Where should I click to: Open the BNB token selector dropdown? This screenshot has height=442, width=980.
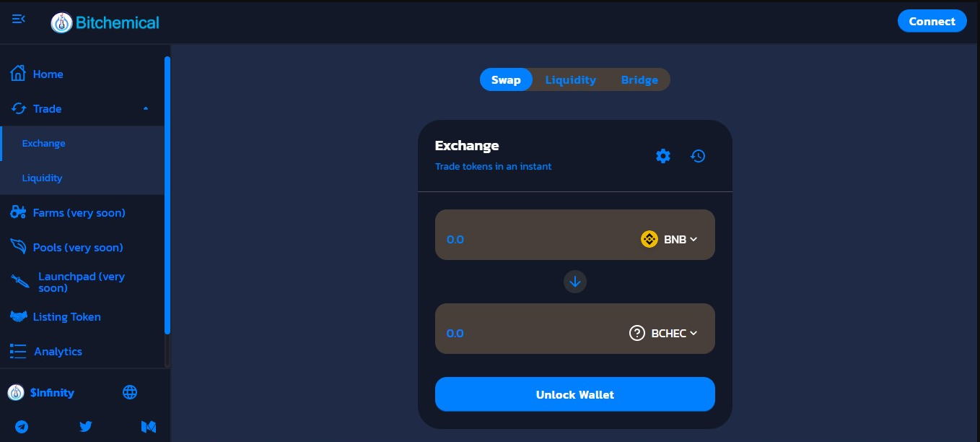pyautogui.click(x=669, y=239)
